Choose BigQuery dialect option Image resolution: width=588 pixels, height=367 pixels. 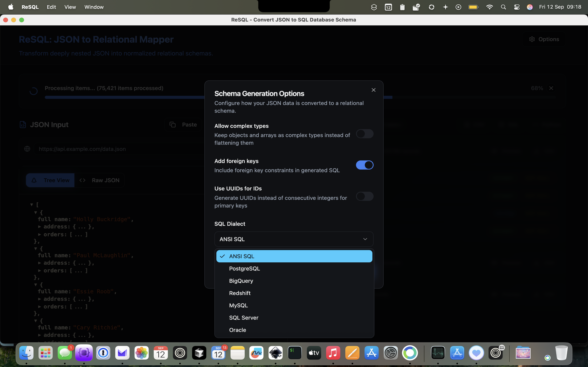point(241,281)
